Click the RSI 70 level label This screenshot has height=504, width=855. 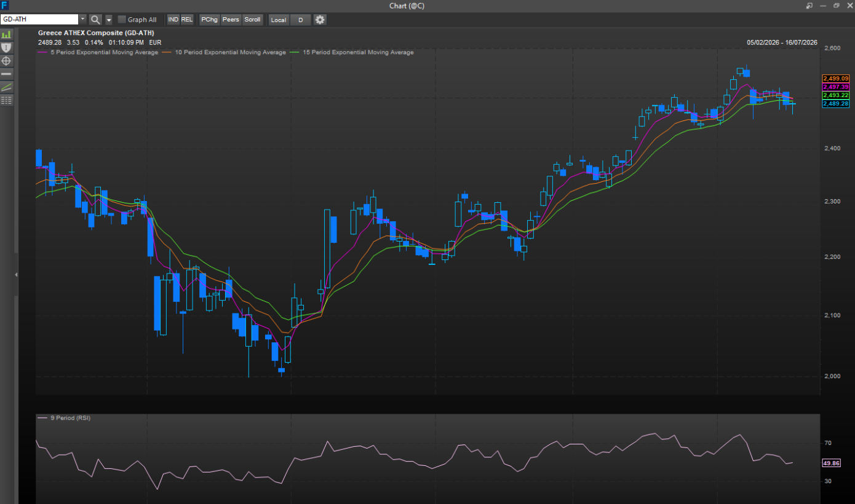pos(828,443)
